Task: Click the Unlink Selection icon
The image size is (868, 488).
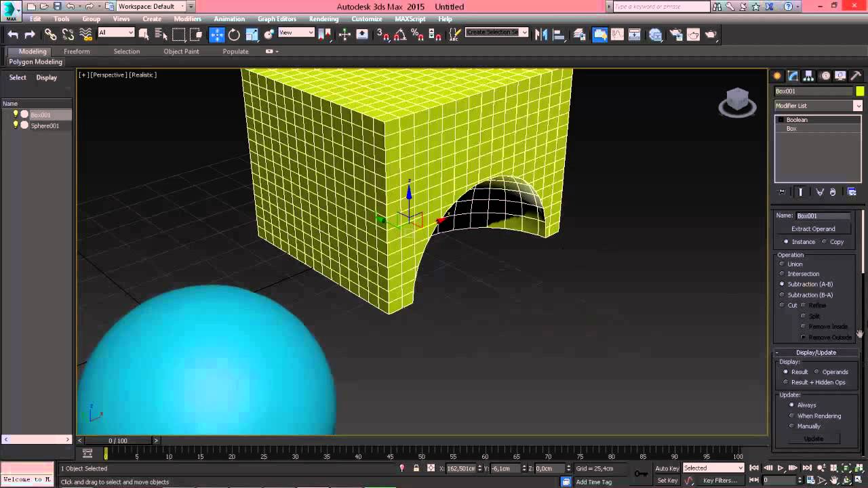Action: [68, 35]
